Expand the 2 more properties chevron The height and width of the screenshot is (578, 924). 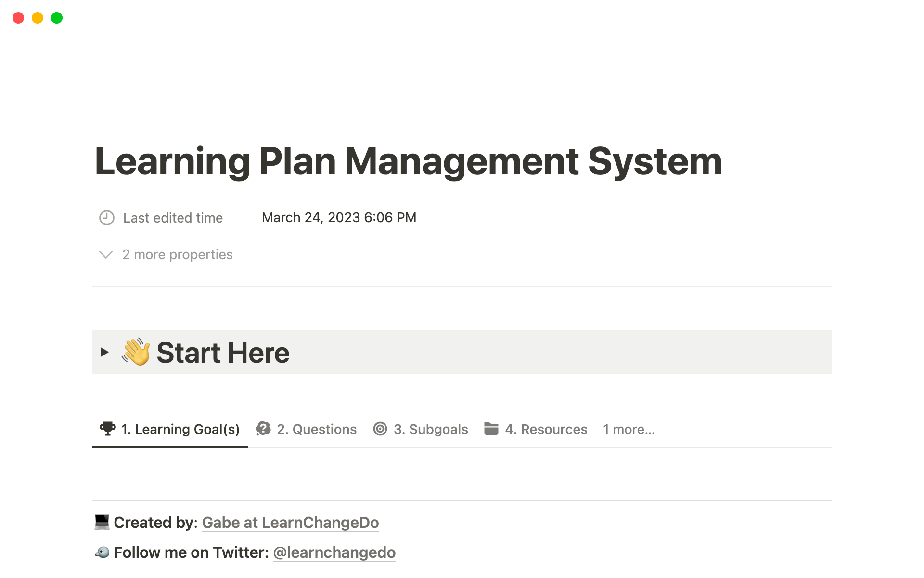[x=106, y=254]
